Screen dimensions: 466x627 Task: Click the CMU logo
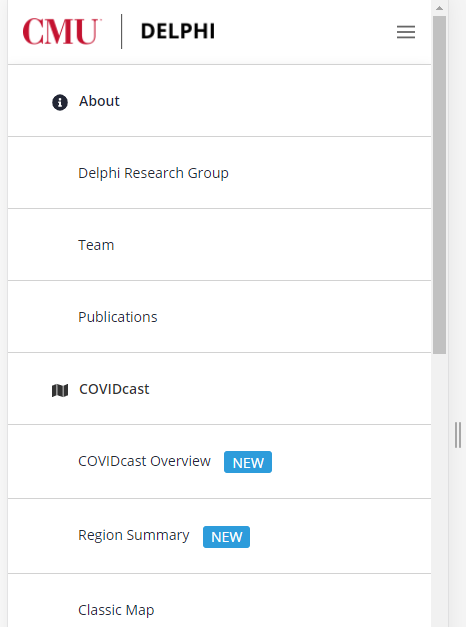(62, 32)
